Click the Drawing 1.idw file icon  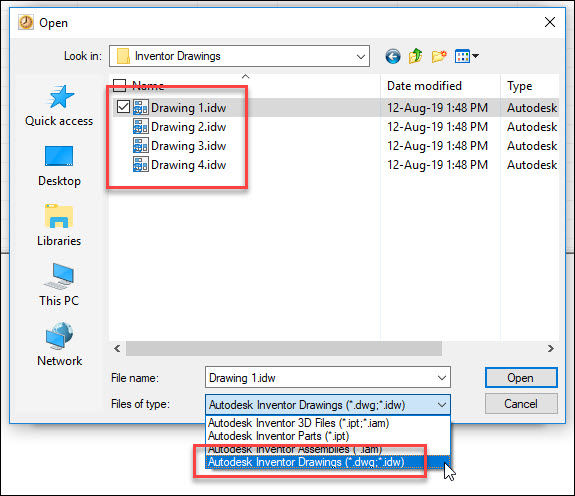pos(140,108)
